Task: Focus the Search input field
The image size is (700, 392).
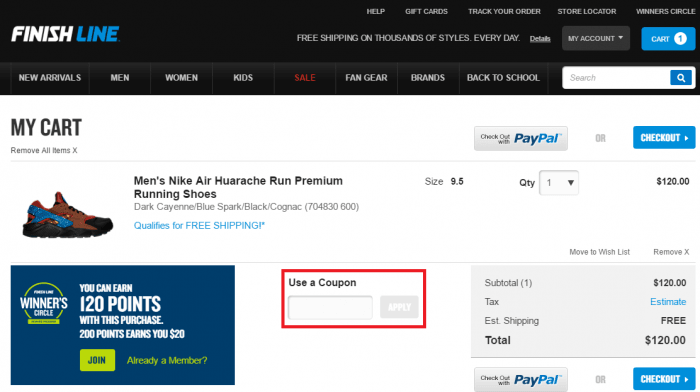Action: (x=617, y=78)
